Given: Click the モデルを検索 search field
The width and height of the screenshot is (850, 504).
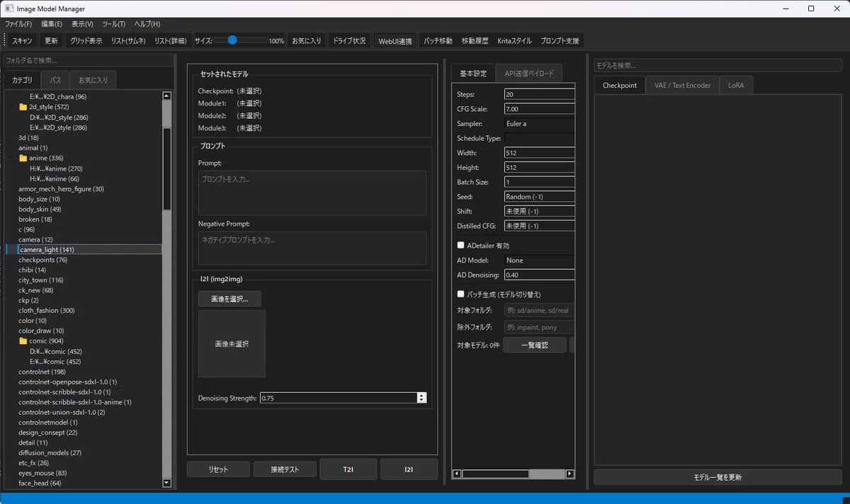Looking at the screenshot, I should 718,65.
